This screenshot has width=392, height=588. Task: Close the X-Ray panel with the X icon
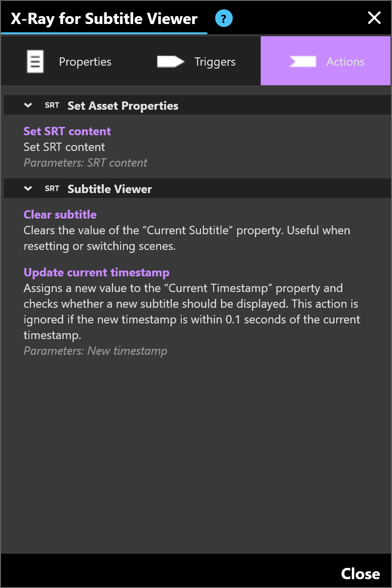tap(374, 18)
